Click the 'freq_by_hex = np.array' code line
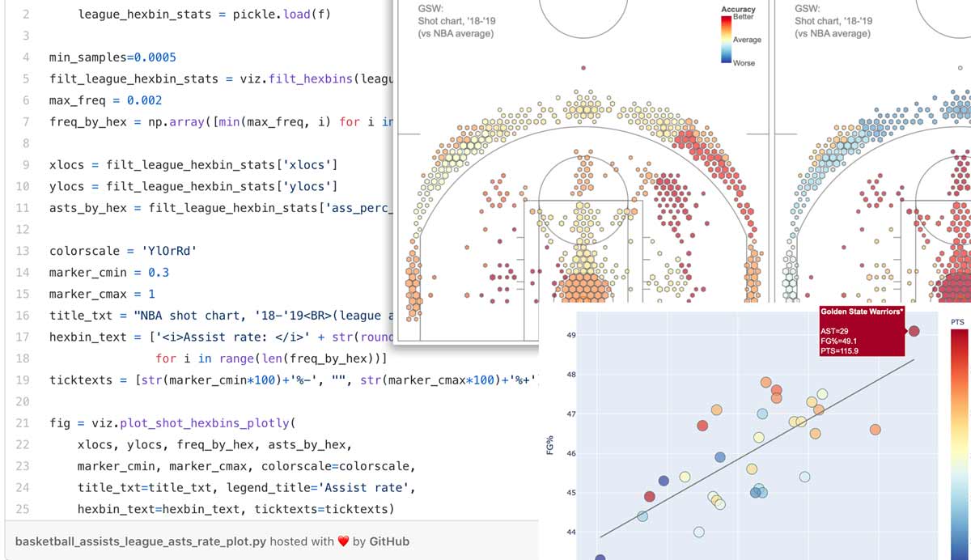 coord(221,121)
